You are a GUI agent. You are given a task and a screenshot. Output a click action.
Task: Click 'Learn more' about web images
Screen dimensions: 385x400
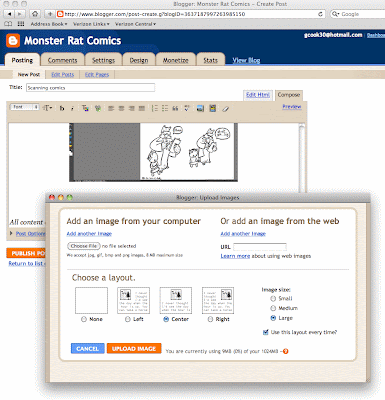pos(235,256)
